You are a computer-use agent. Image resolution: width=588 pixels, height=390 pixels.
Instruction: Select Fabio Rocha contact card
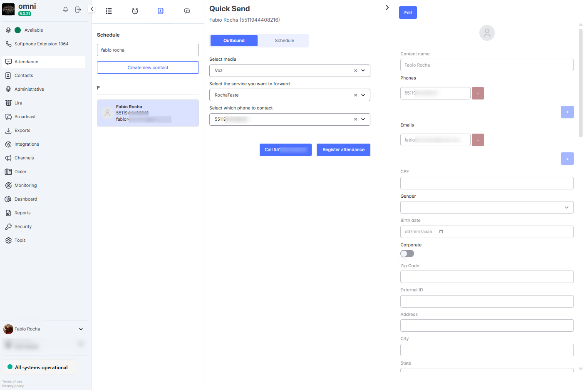coord(148,113)
